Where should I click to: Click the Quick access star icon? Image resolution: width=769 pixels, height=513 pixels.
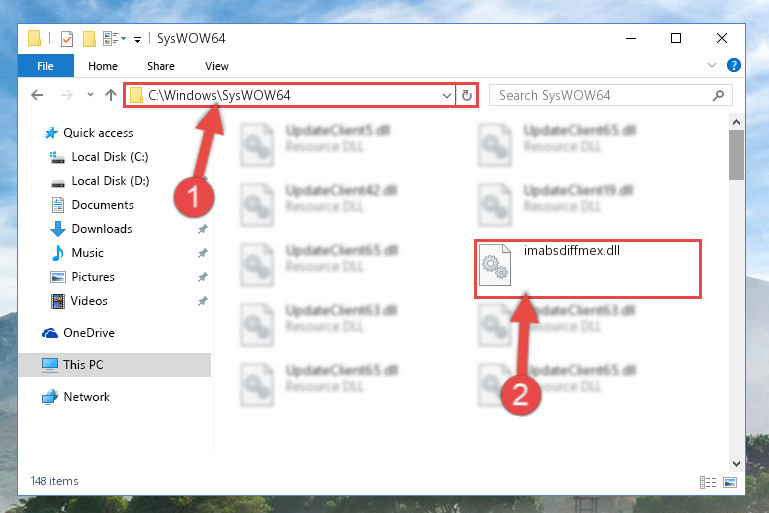pos(51,133)
